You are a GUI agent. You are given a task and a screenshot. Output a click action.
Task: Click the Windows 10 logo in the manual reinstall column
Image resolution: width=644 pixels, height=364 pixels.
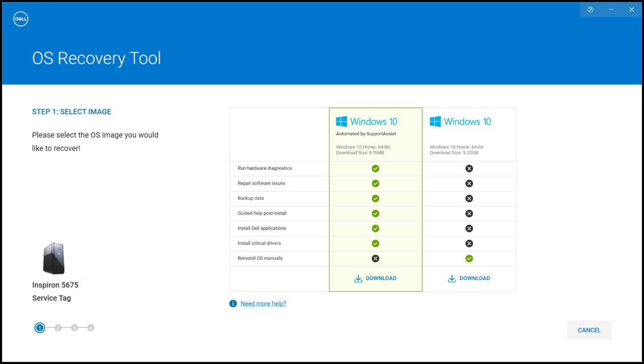coord(435,121)
